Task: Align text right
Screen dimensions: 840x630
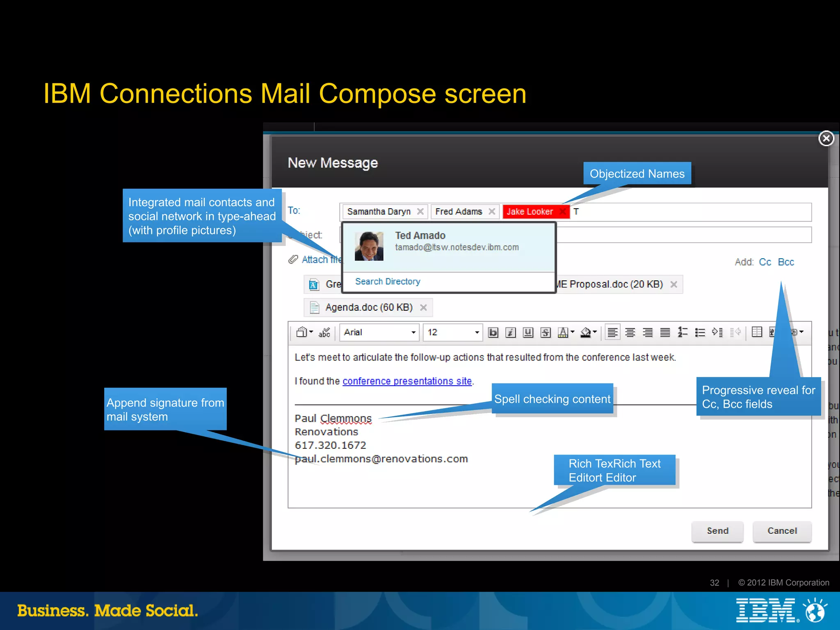Action: pos(648,332)
